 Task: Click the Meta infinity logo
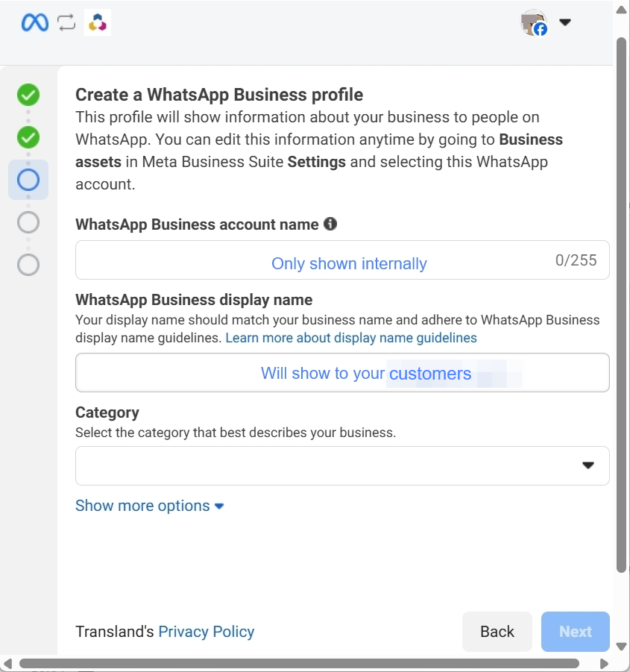[x=35, y=22]
